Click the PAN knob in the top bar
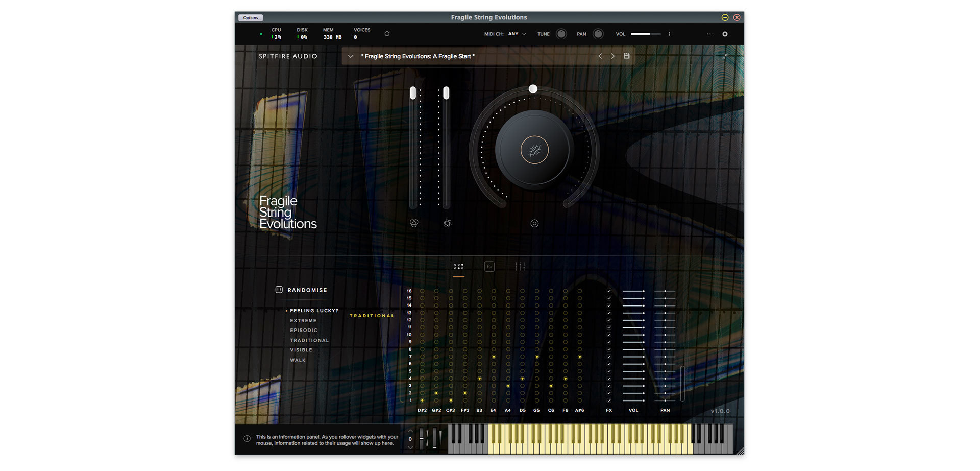Image resolution: width=980 pixels, height=471 pixels. tap(598, 34)
